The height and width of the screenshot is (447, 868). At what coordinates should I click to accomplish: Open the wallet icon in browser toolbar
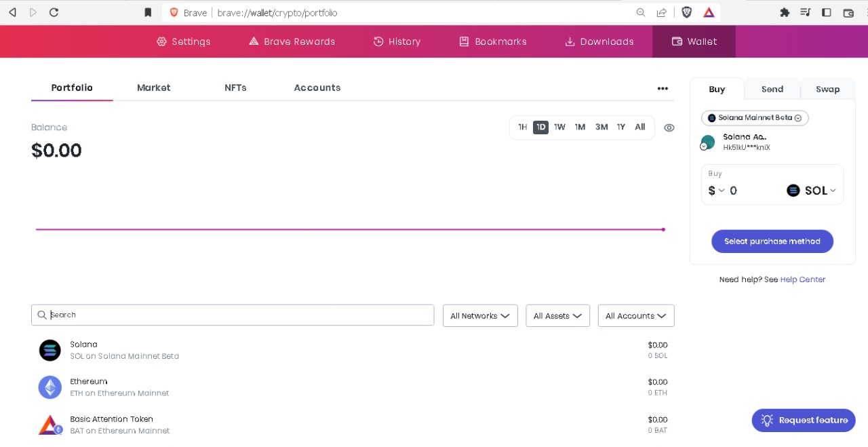848,12
